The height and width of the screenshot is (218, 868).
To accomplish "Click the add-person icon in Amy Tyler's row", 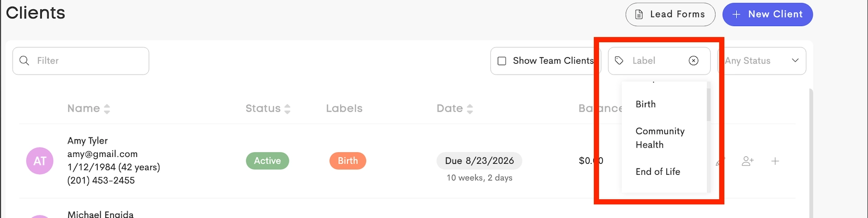I will pos(747,161).
